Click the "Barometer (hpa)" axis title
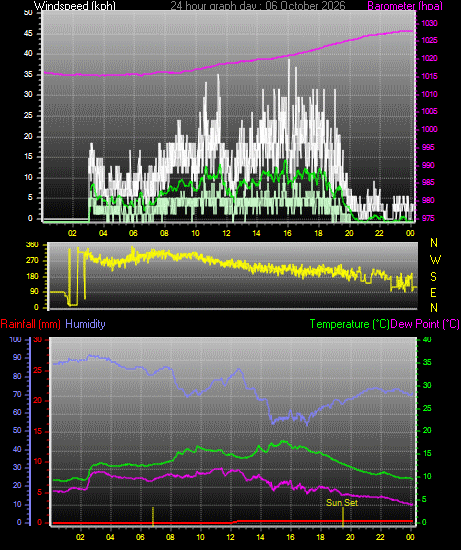 point(405,6)
